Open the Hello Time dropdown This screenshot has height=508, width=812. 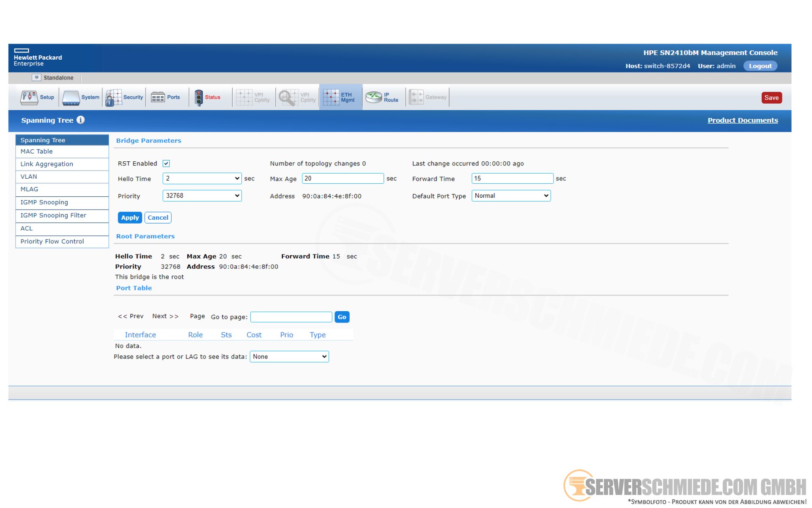coord(202,179)
